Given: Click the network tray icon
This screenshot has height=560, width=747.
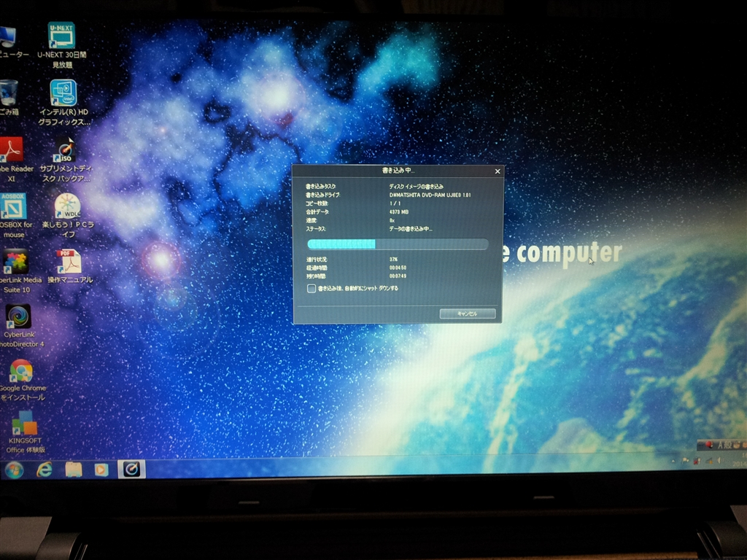Looking at the screenshot, I should 709,461.
